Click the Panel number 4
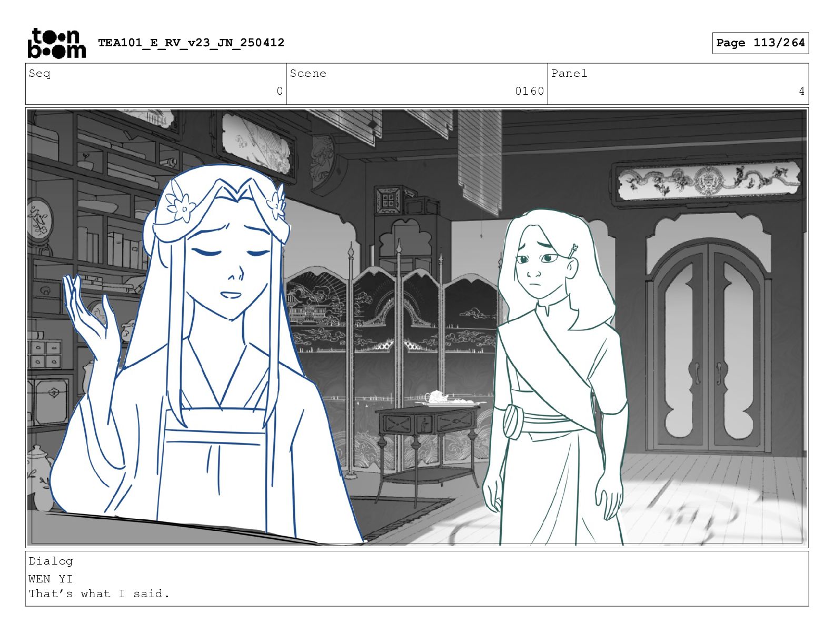This screenshot has height=644, width=834. click(801, 92)
